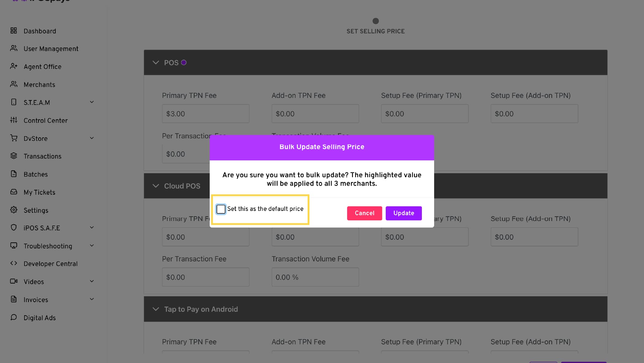The image size is (644, 363).
Task: Click the Dashboard grid icon
Action: (13, 31)
